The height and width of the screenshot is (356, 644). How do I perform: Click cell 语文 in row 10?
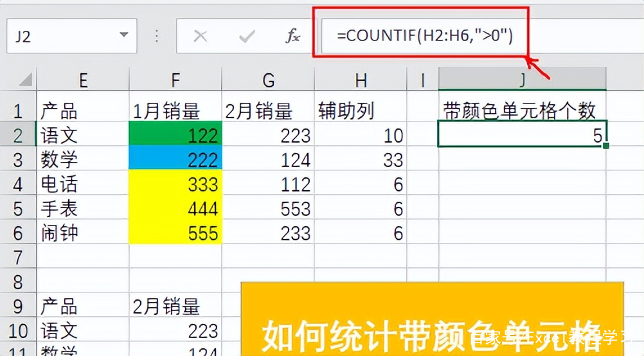click(x=83, y=329)
